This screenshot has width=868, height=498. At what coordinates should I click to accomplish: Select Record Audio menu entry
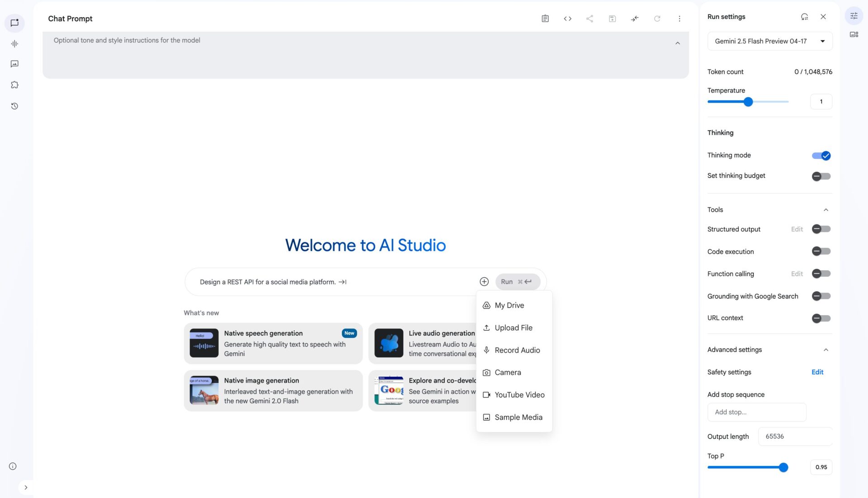(x=514, y=350)
